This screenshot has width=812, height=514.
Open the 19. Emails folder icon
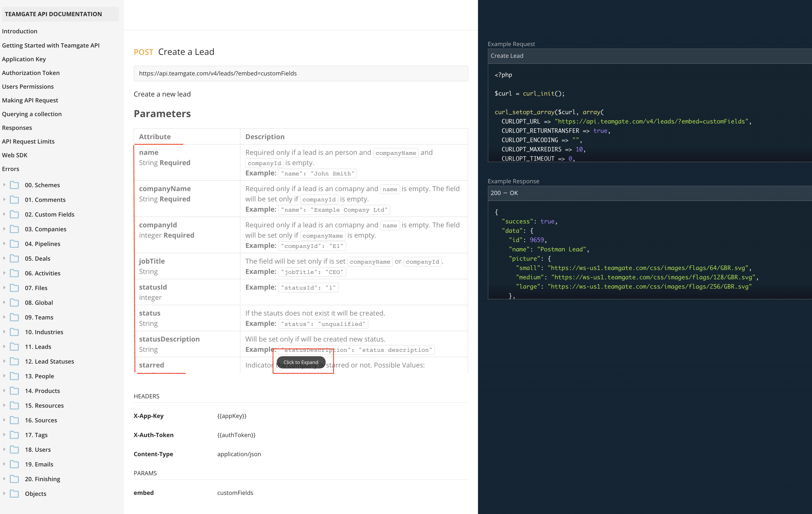pyautogui.click(x=14, y=464)
